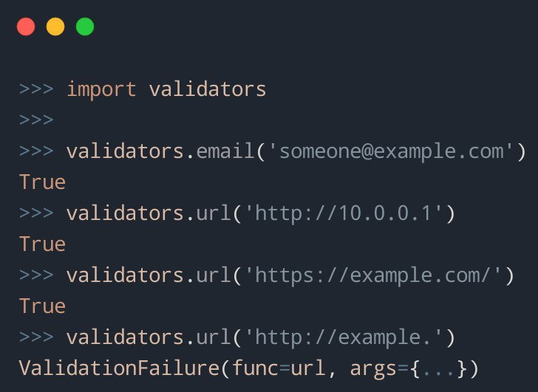This screenshot has height=392, width=538.
Task: Click the ValidationFailure text
Action: tap(119, 368)
